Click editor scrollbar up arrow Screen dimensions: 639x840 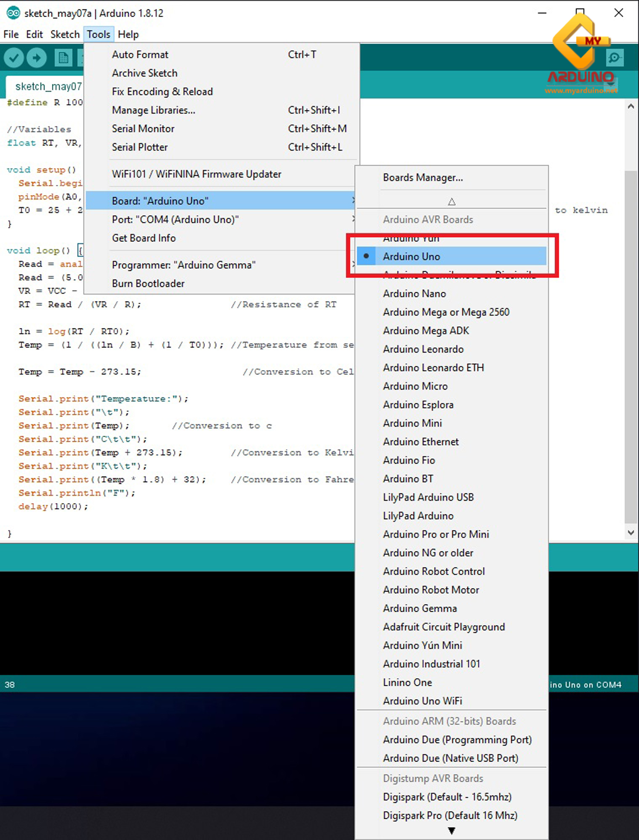(631, 106)
